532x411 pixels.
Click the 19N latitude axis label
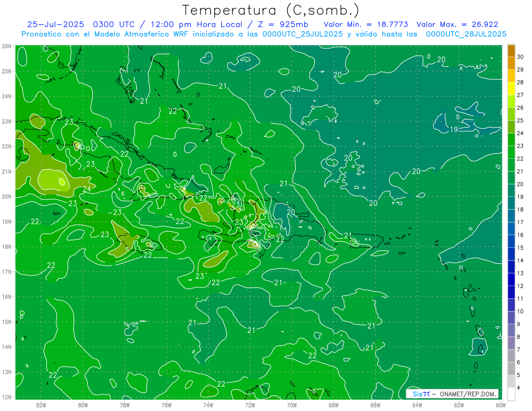pos(7,221)
